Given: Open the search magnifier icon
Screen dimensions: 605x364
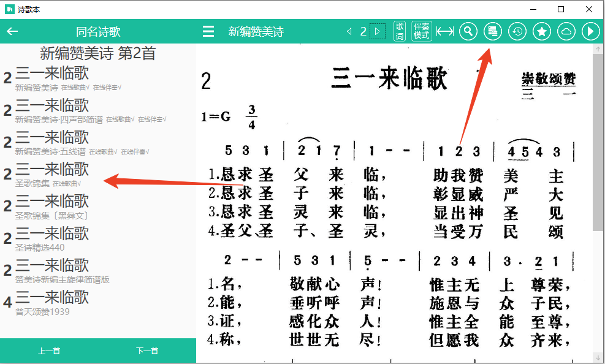Looking at the screenshot, I should 468,32.
